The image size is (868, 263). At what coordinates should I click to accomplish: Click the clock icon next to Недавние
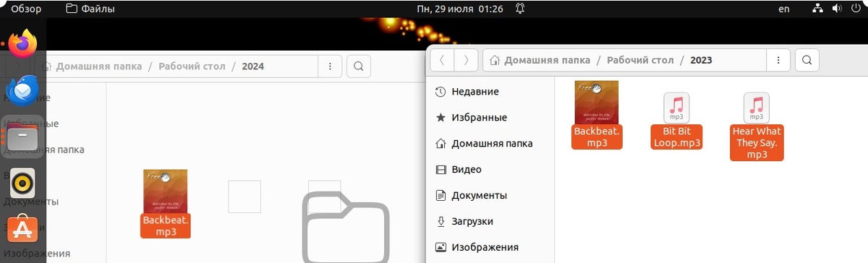[441, 92]
